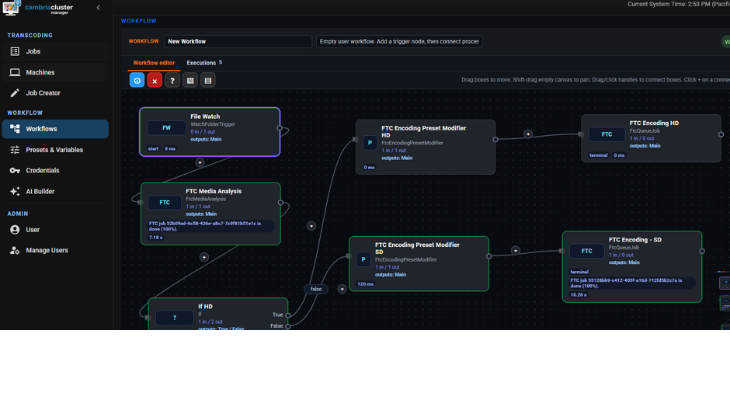Click the blue info toolbar button

[137, 81]
